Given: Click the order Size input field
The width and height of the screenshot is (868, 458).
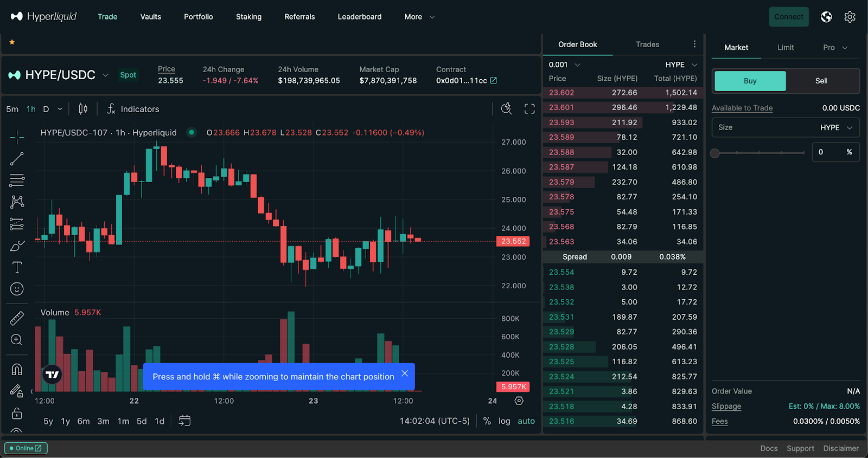Looking at the screenshot, I should (786, 127).
